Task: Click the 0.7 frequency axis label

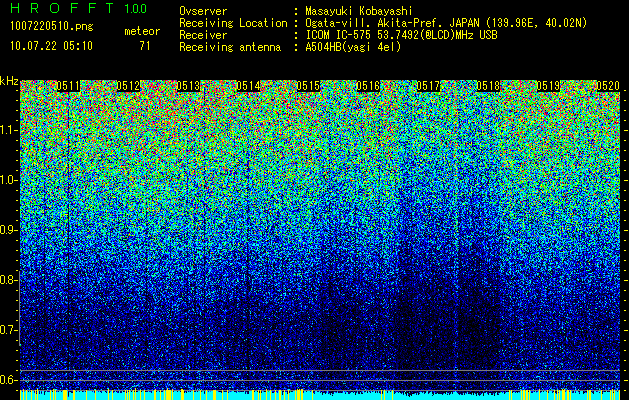Action: (8, 330)
